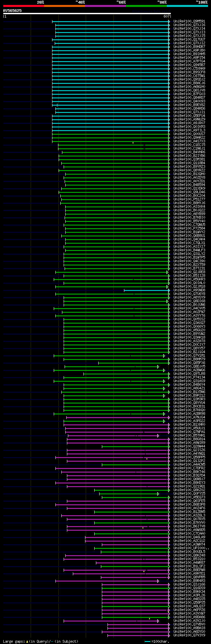This screenshot has height=644, width=211.
Task: Click the white query ruler bar
Action: [87, 14]
